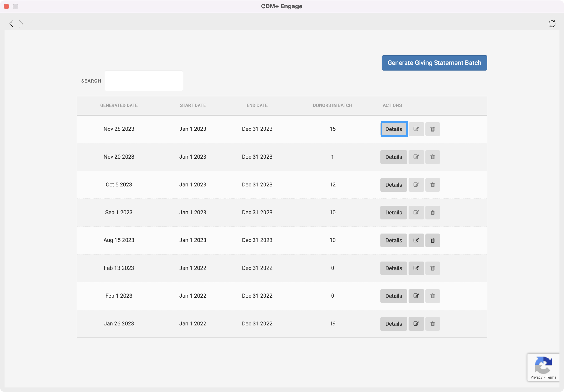
Task: Click the back navigation arrow
Action: click(12, 24)
